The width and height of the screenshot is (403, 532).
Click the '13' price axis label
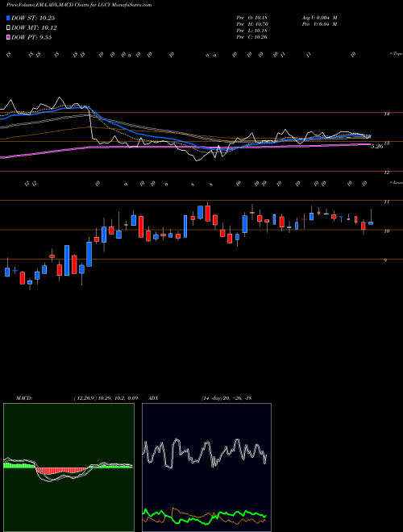pos(386,143)
